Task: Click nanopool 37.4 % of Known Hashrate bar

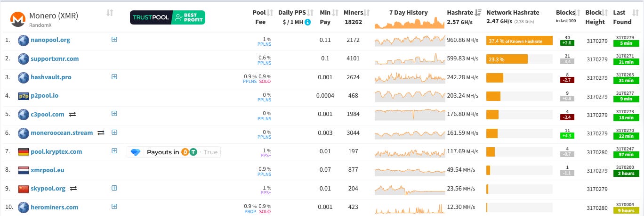Action: (519, 41)
